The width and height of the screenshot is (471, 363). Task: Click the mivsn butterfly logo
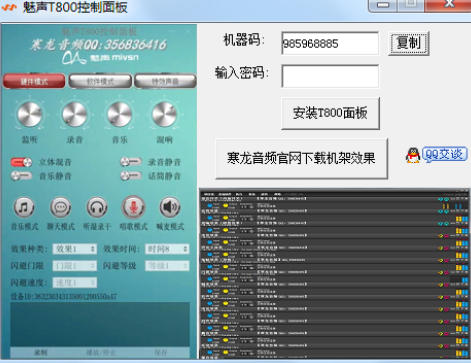(x=74, y=58)
